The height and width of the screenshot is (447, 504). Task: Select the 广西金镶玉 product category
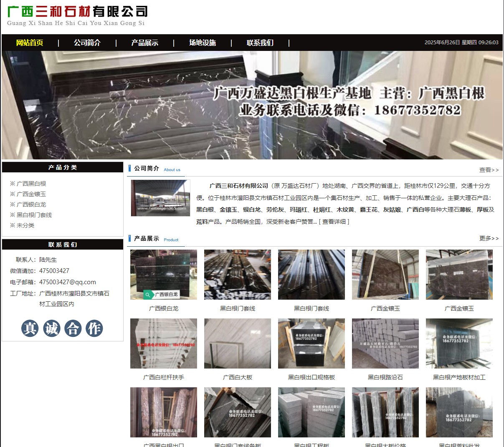(31, 194)
